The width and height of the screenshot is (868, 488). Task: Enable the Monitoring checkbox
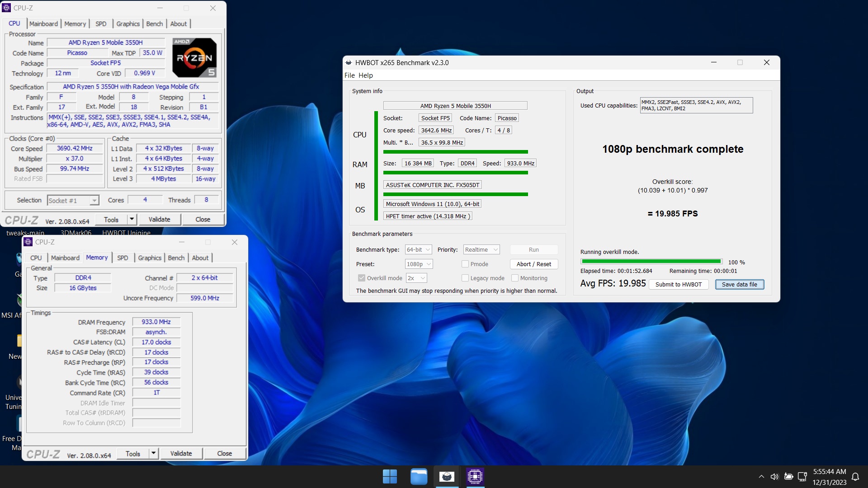(x=515, y=278)
